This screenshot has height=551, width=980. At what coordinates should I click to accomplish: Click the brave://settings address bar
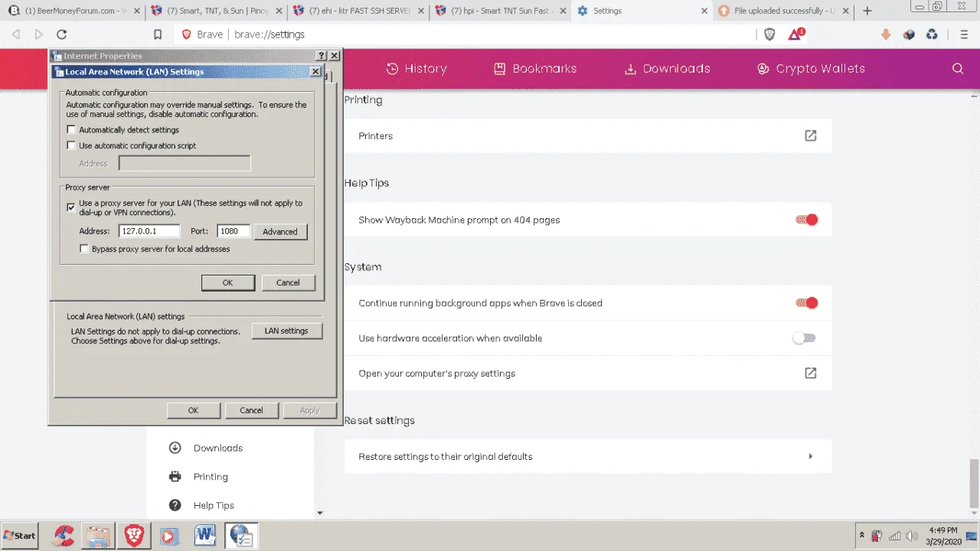coord(465,34)
